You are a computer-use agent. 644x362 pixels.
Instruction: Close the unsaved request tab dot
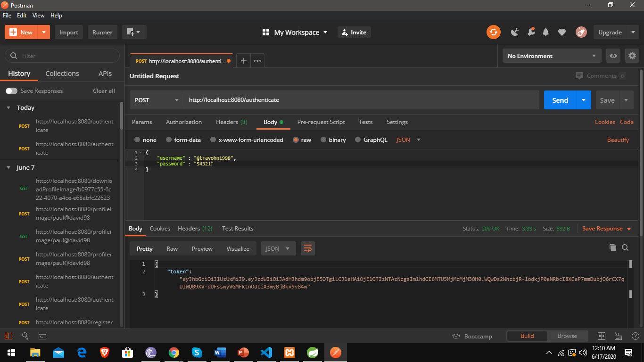(x=229, y=61)
